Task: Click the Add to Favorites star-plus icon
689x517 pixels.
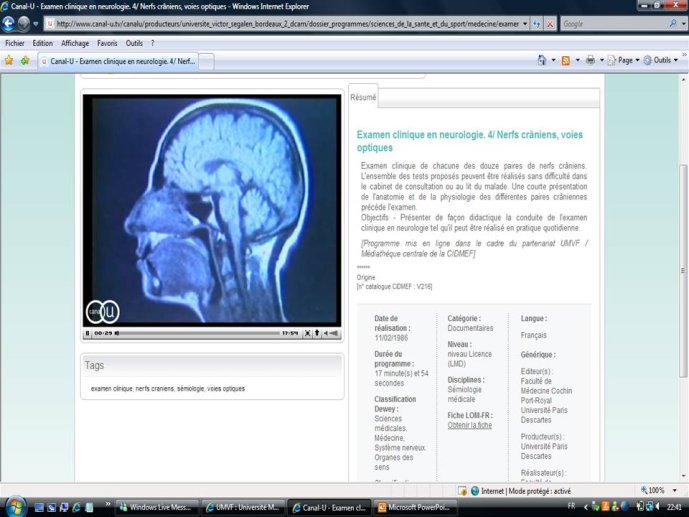Action: click(25, 61)
